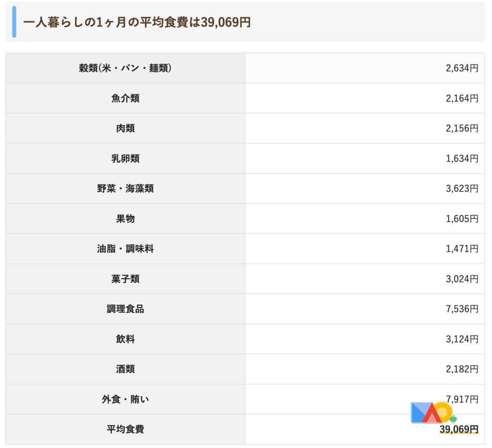Select the 油脂・調味料 row label
This screenshot has width=492, height=448.
(x=125, y=249)
